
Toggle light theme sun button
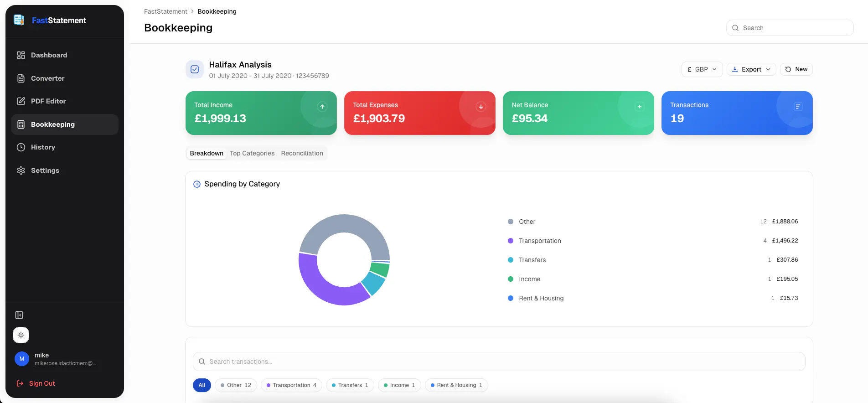pos(21,335)
